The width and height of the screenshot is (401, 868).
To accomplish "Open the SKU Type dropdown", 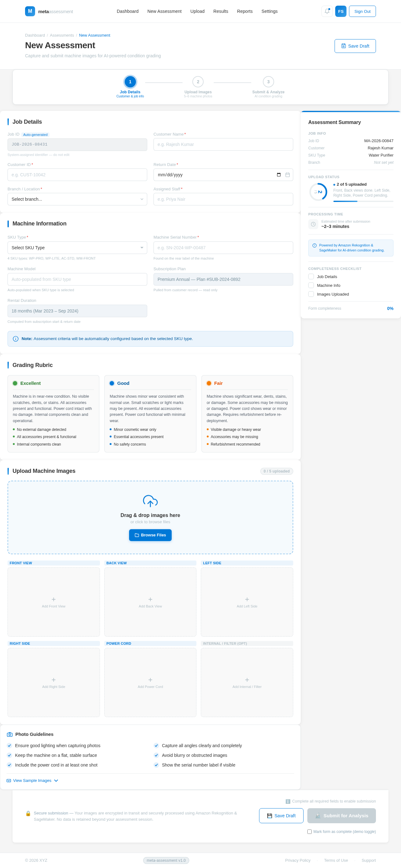I will (77, 248).
